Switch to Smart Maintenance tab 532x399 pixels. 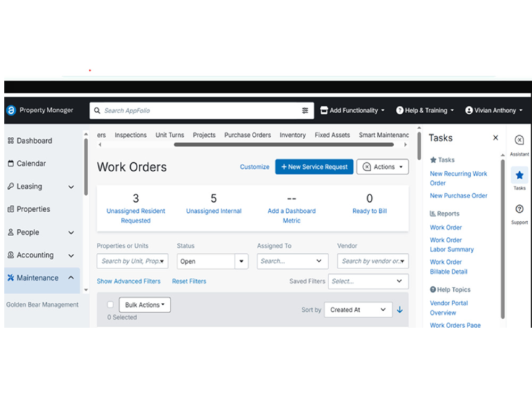tap(384, 135)
